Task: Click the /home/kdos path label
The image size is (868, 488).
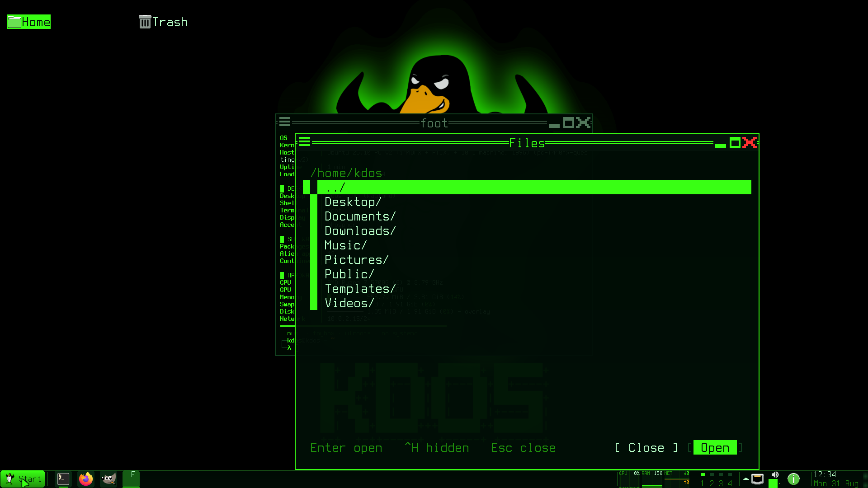Action: [x=346, y=173]
